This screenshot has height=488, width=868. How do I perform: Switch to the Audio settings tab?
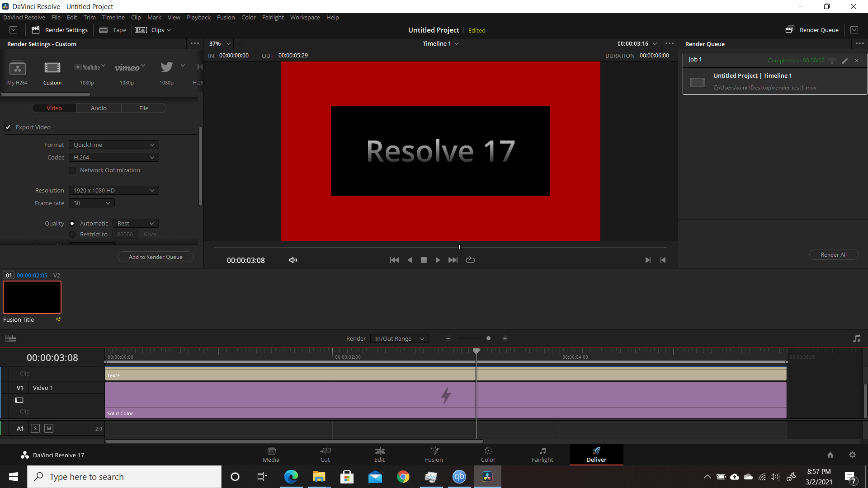tap(99, 108)
